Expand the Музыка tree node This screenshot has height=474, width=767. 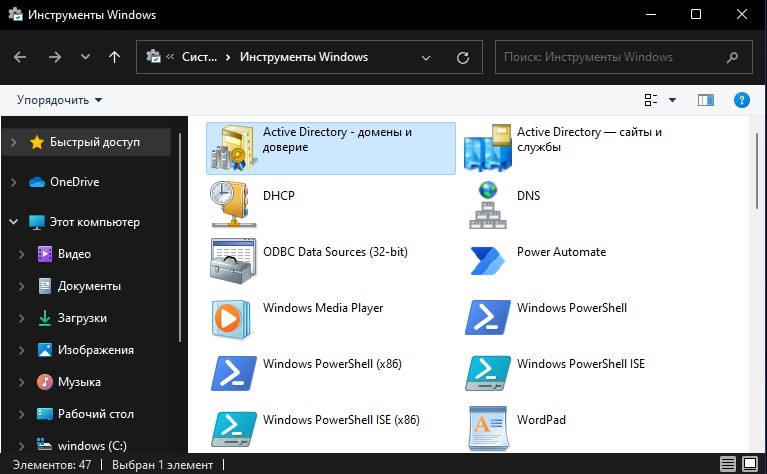[22, 382]
